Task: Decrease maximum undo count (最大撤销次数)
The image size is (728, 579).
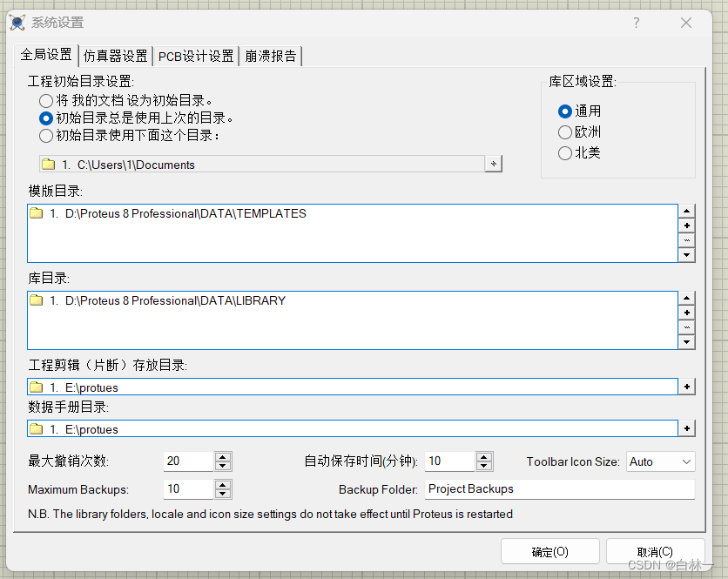Action: [x=223, y=466]
